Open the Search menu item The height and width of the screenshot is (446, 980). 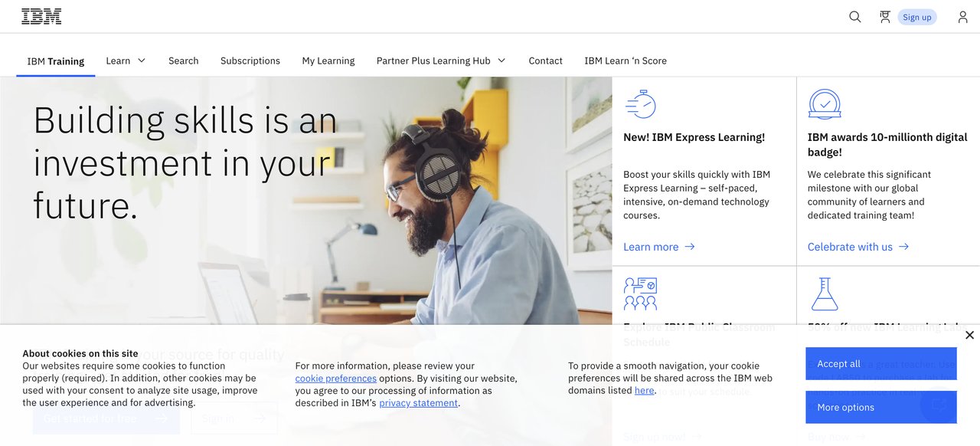[x=184, y=61]
